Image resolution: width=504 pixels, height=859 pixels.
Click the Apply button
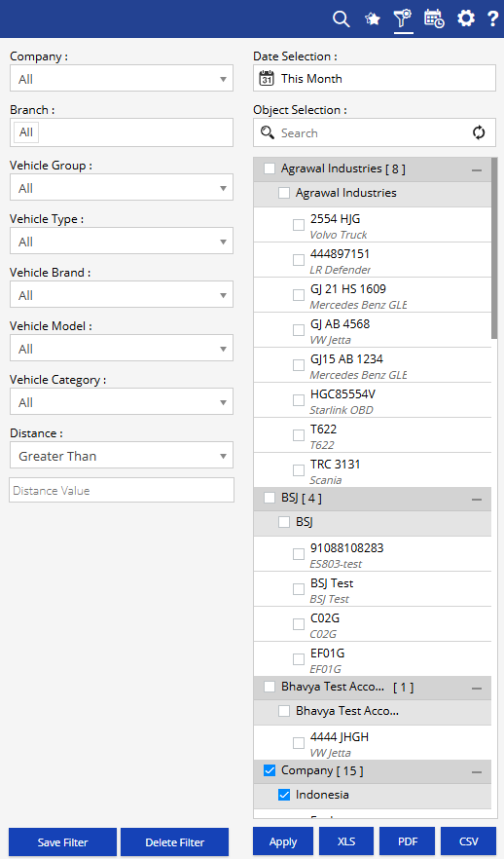point(283,842)
